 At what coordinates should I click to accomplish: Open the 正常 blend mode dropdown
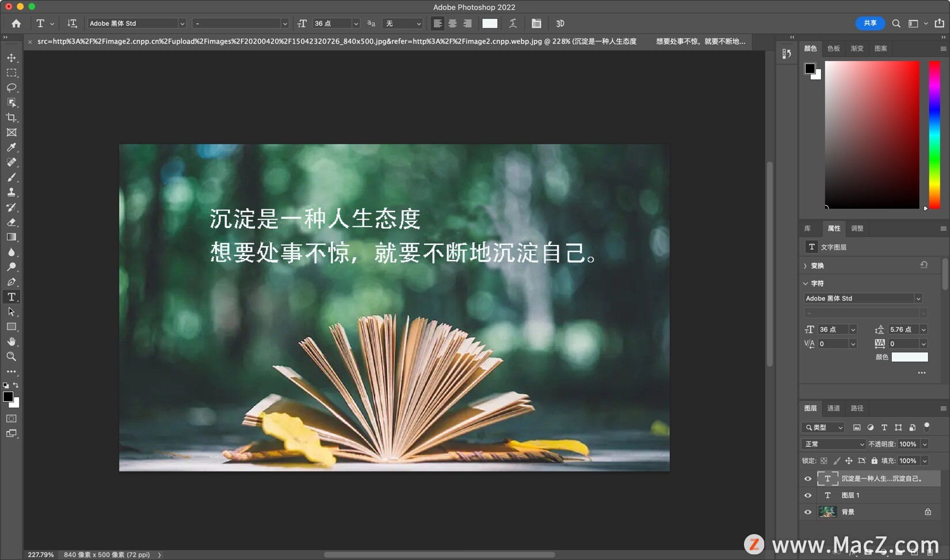(834, 444)
